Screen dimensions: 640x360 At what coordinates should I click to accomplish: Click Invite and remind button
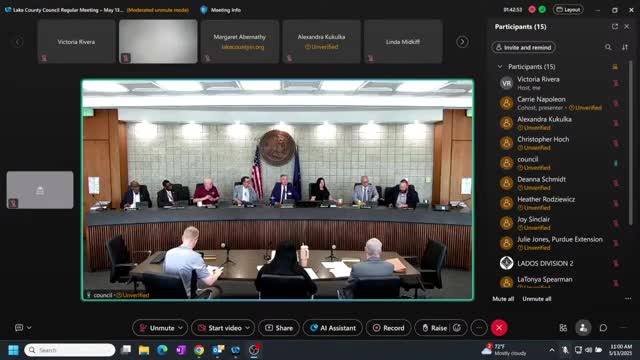pos(523,47)
